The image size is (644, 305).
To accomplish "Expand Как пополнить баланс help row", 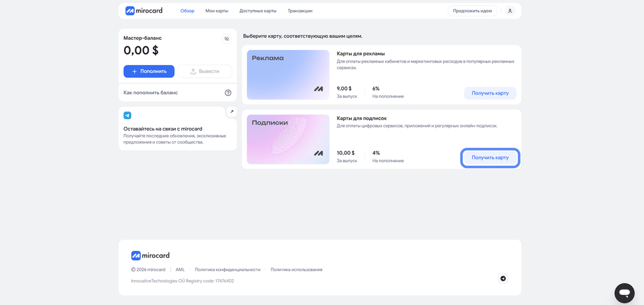I will (178, 93).
